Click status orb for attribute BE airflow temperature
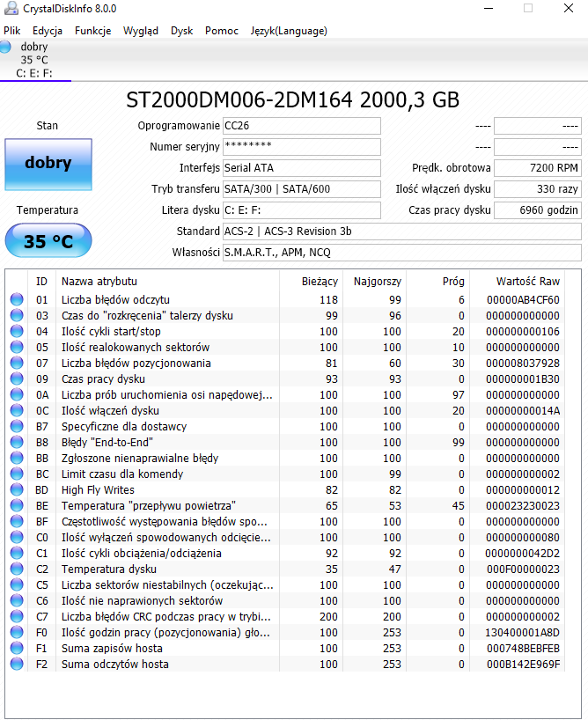This screenshot has width=588, height=720. (x=17, y=505)
